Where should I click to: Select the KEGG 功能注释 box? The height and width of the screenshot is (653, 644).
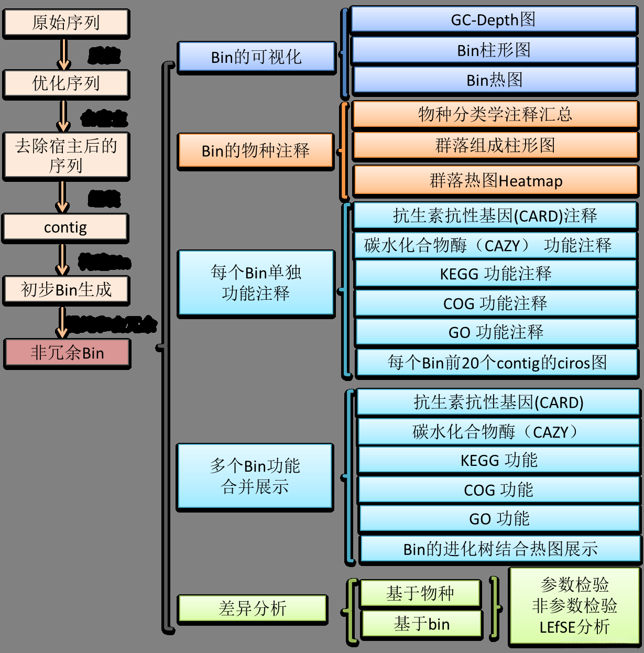coord(496,273)
